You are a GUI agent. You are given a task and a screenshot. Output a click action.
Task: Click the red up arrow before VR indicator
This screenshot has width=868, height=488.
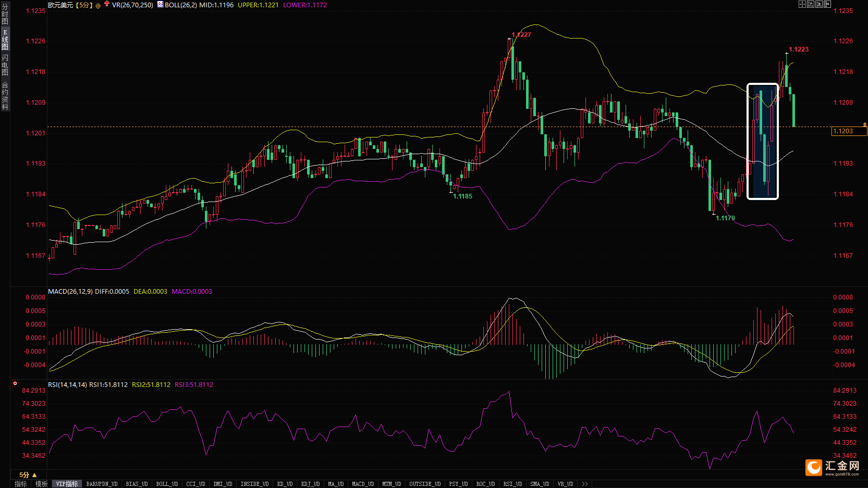[x=107, y=4]
